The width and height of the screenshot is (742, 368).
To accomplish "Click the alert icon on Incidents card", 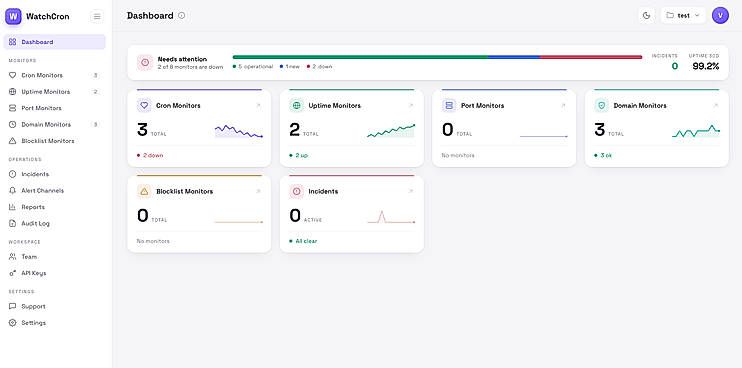I will pyautogui.click(x=297, y=191).
